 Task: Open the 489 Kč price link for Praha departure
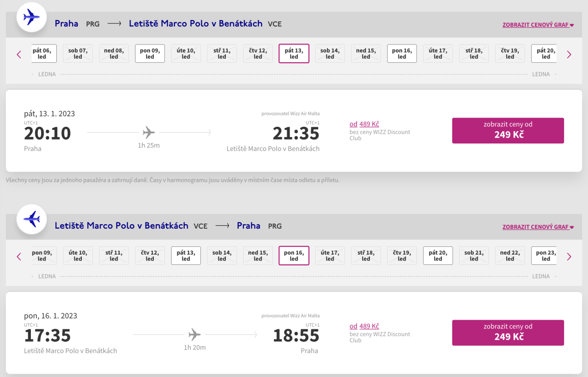369,124
